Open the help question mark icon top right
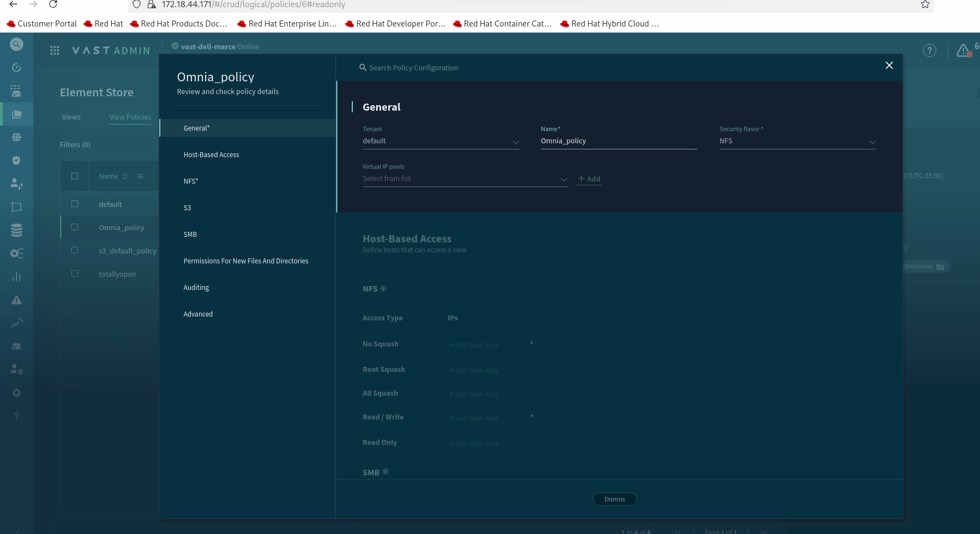The width and height of the screenshot is (980, 534). pos(930,50)
